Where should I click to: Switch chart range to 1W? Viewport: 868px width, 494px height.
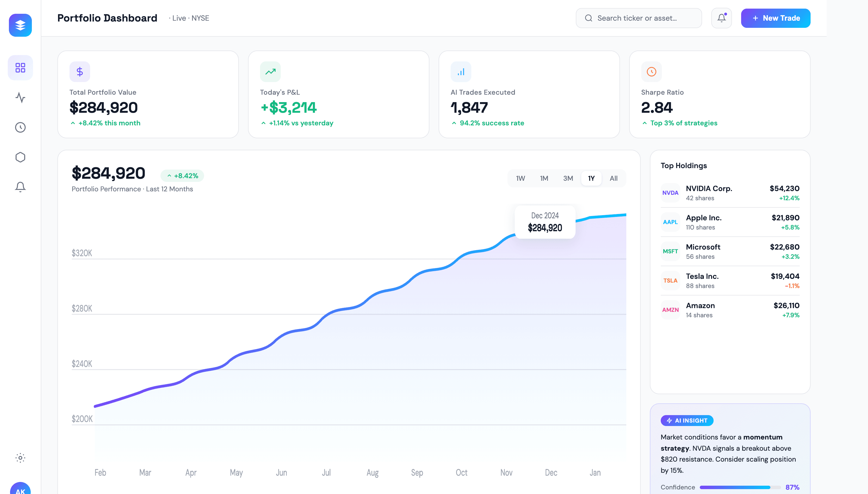[x=520, y=178]
